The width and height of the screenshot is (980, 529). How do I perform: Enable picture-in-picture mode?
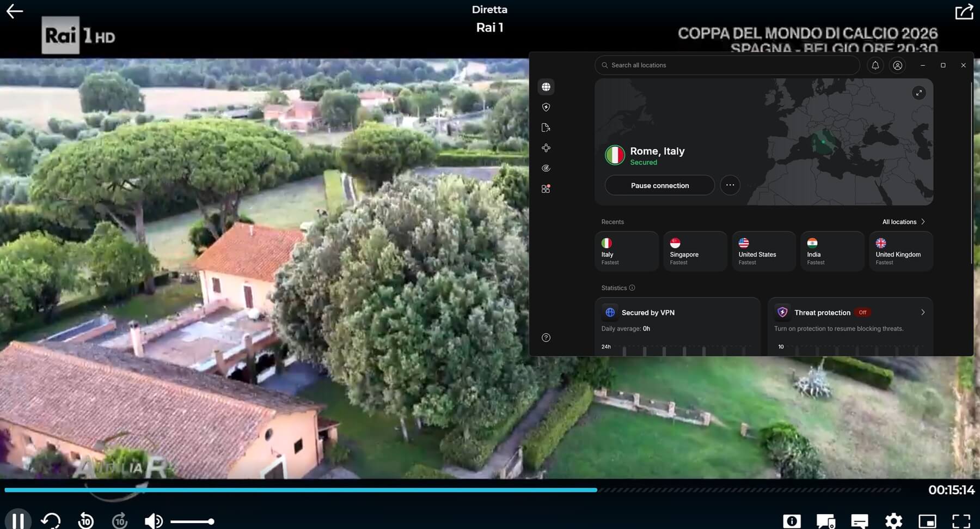click(927, 521)
